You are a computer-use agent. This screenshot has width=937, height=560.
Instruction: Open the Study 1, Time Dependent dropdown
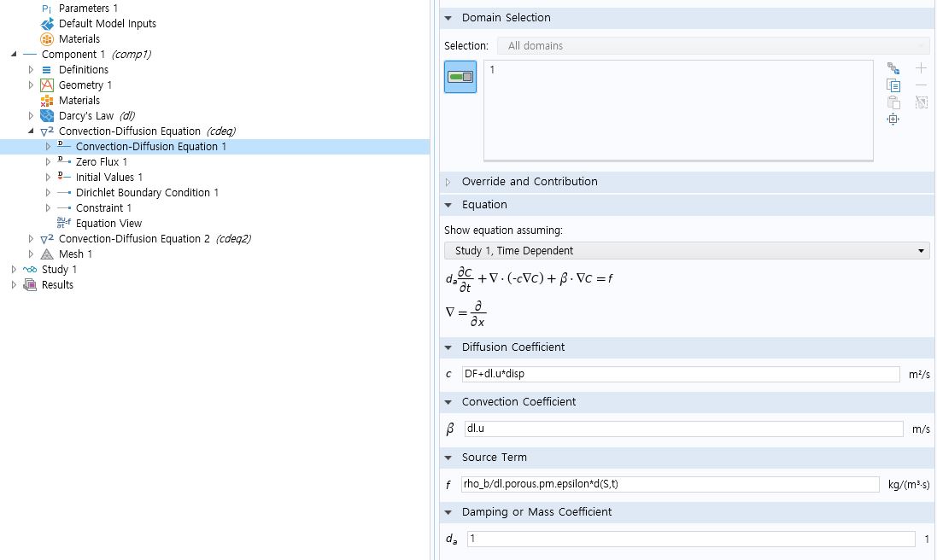click(x=686, y=251)
